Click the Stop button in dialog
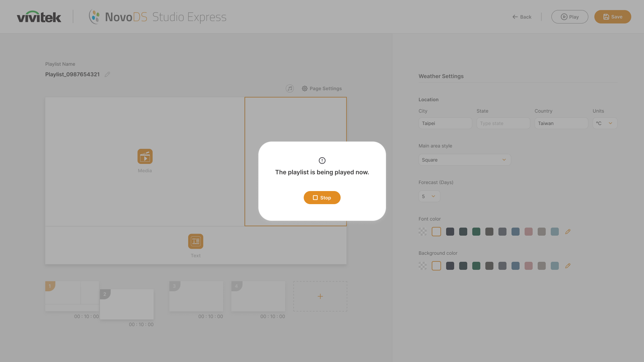Viewport: 644px width, 362px height. [322, 198]
